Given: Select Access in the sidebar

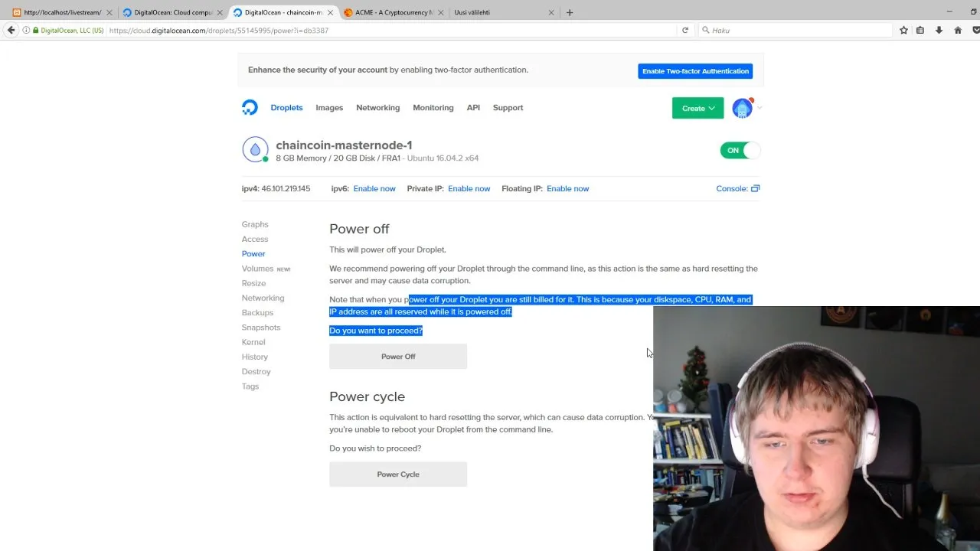Looking at the screenshot, I should click(255, 239).
